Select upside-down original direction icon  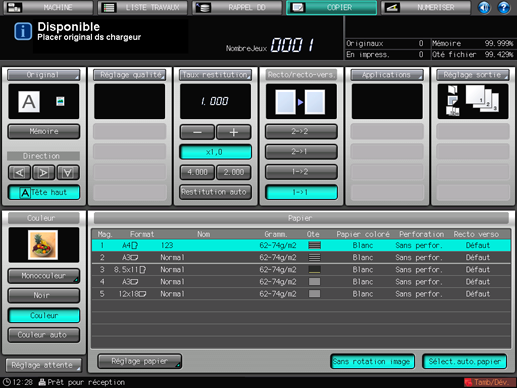(x=68, y=172)
